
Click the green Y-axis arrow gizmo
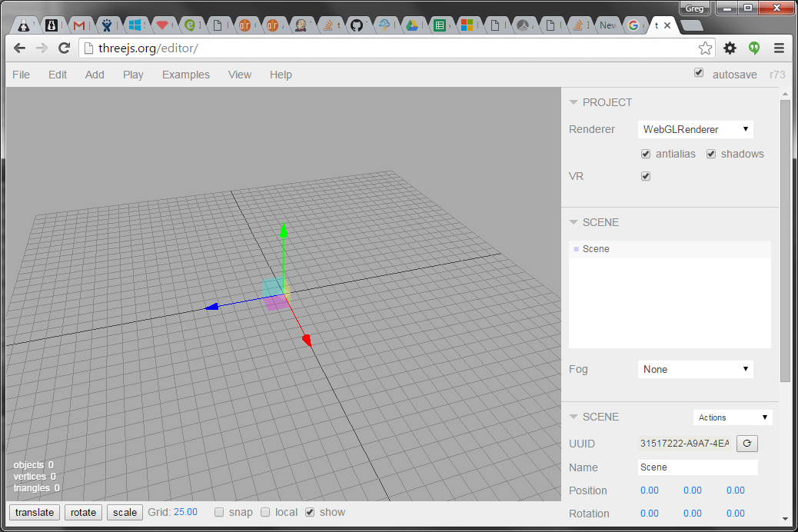[284, 230]
